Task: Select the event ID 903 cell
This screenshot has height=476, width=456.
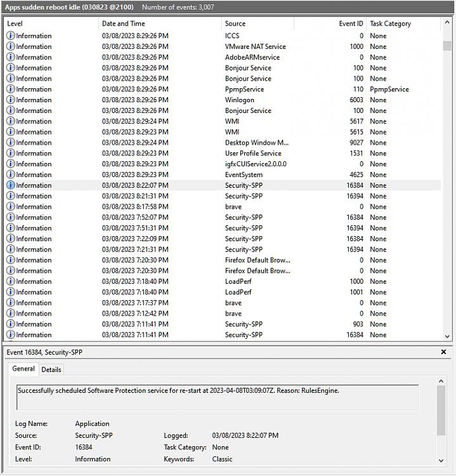Action: pyautogui.click(x=358, y=324)
